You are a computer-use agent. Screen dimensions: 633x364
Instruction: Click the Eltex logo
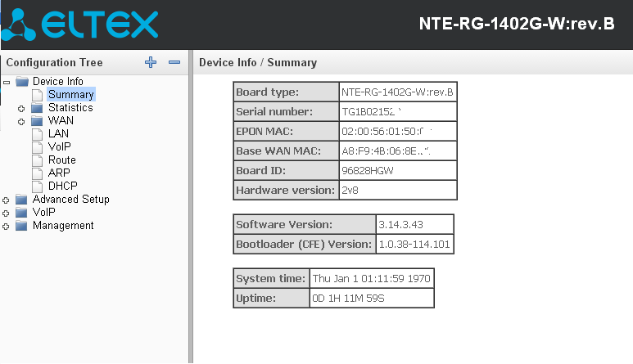[x=80, y=25]
